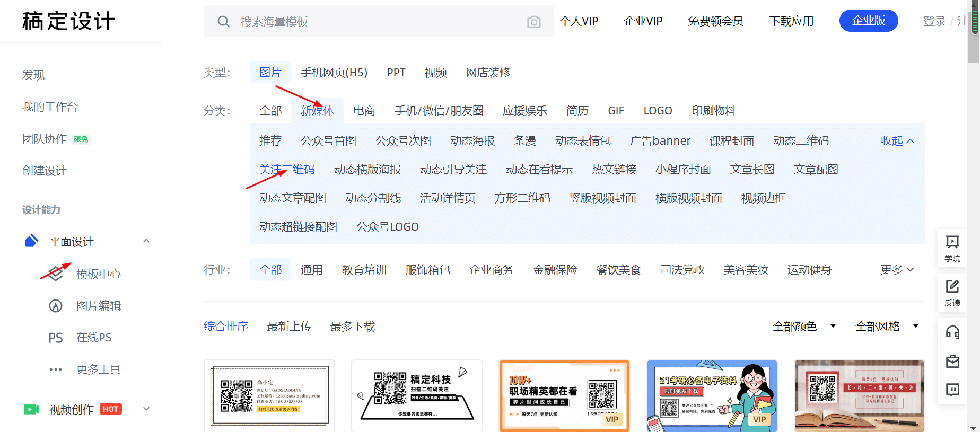Open 创建设计 in the sidebar
Viewport: 980px width, 432px height.
pos(45,171)
